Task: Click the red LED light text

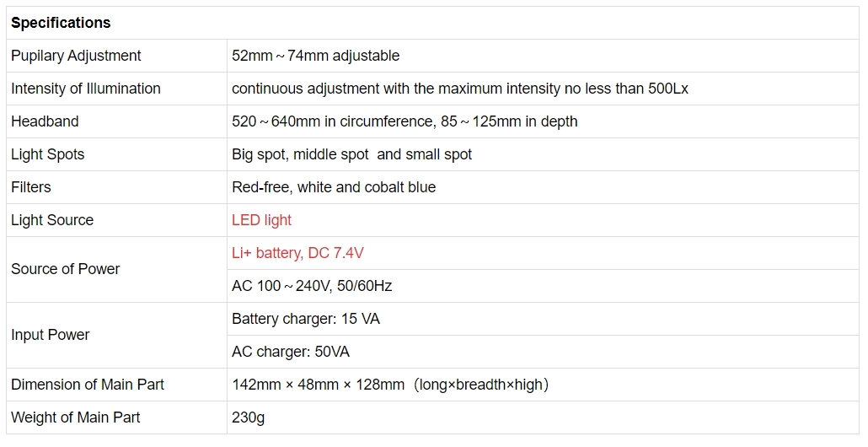Action: click(261, 220)
